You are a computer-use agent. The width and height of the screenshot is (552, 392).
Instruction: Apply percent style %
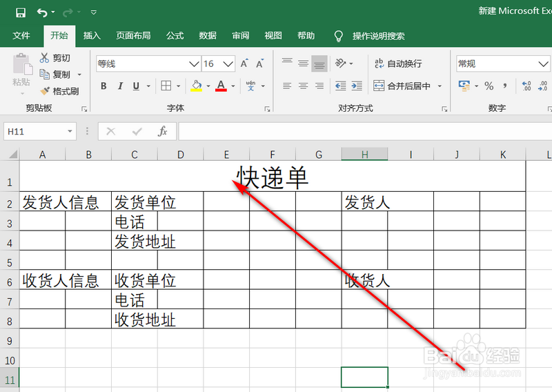pos(489,86)
